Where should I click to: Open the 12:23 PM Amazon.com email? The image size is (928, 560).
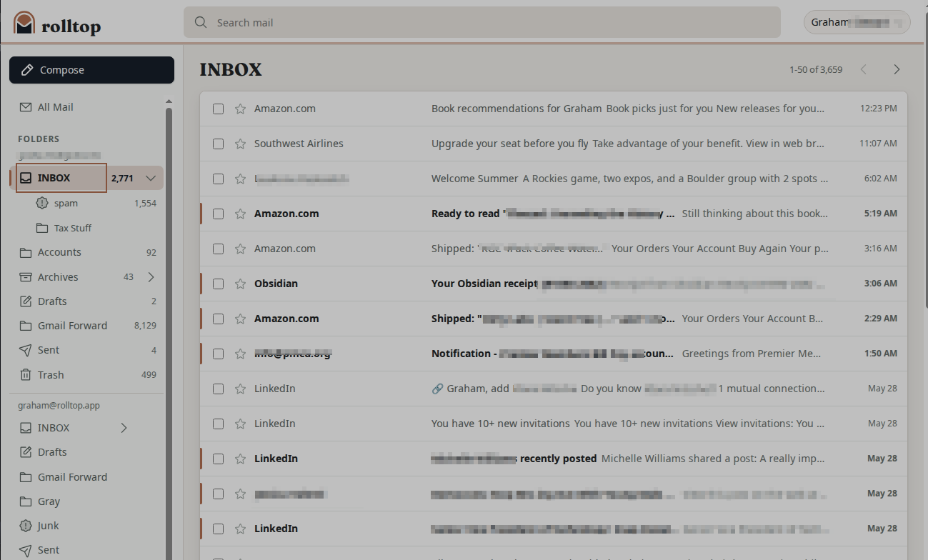554,109
